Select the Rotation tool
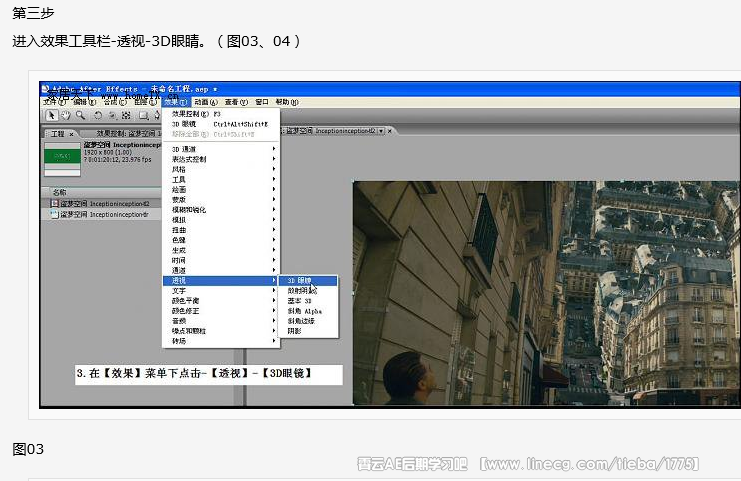This screenshot has width=741, height=481. 98,115
